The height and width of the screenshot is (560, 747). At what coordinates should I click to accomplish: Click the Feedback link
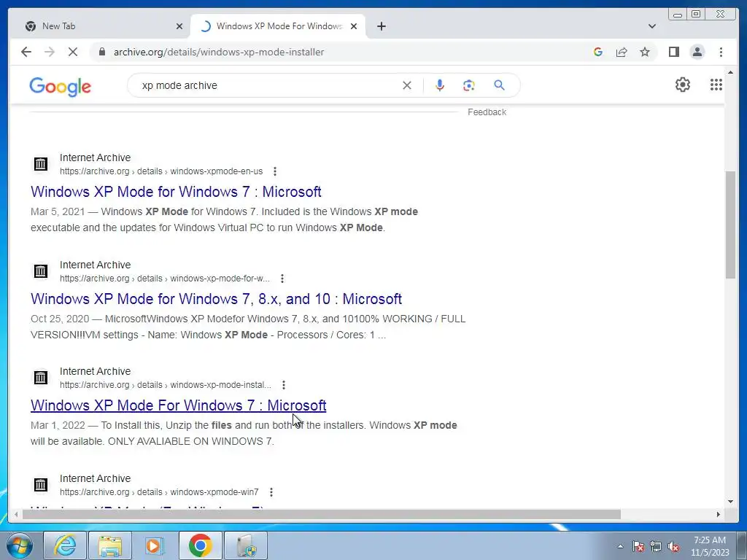[487, 112]
